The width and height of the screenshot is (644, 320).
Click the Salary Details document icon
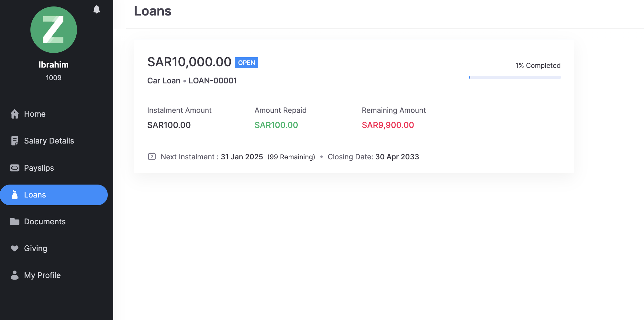point(15,141)
